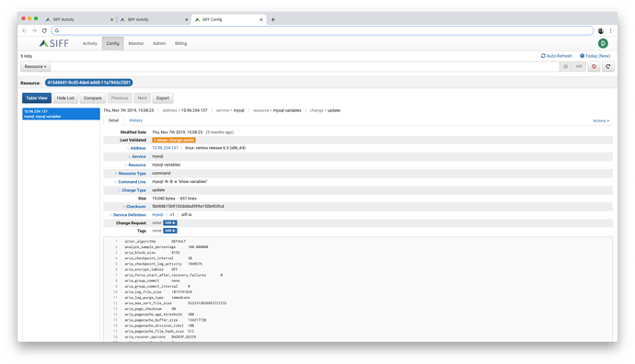Open the Chrome three-dot menu
This screenshot has width=635, height=364.
[611, 30]
